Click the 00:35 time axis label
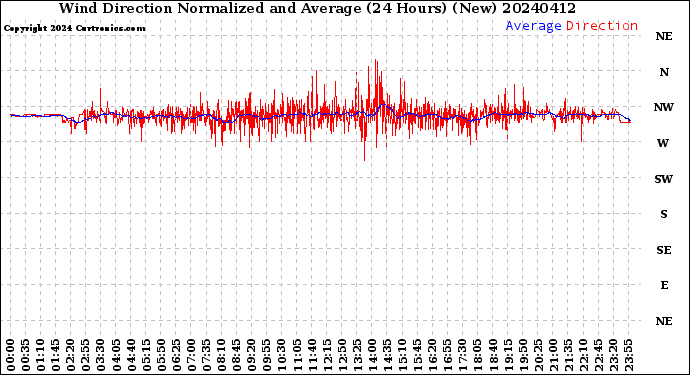The image size is (690, 375). click(26, 355)
